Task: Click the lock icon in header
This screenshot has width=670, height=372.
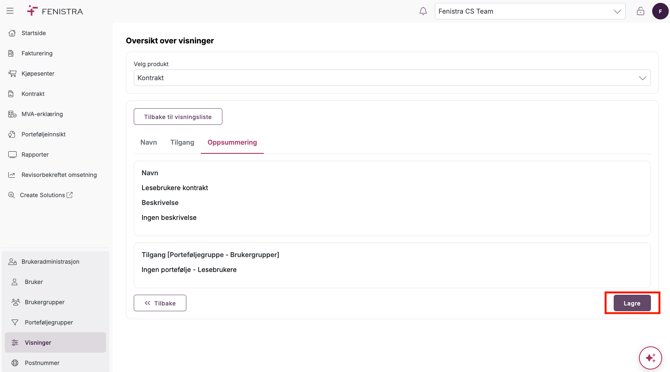Action: coord(640,11)
